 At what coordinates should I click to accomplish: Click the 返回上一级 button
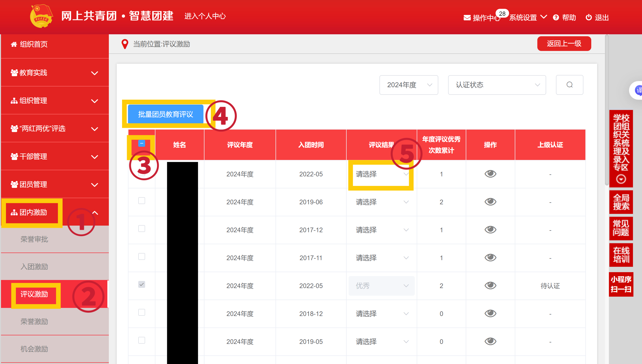(564, 44)
